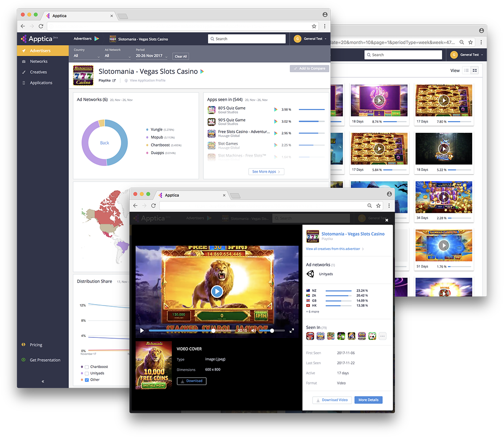Click the video volume slider
The image size is (504, 437).
[x=271, y=331]
